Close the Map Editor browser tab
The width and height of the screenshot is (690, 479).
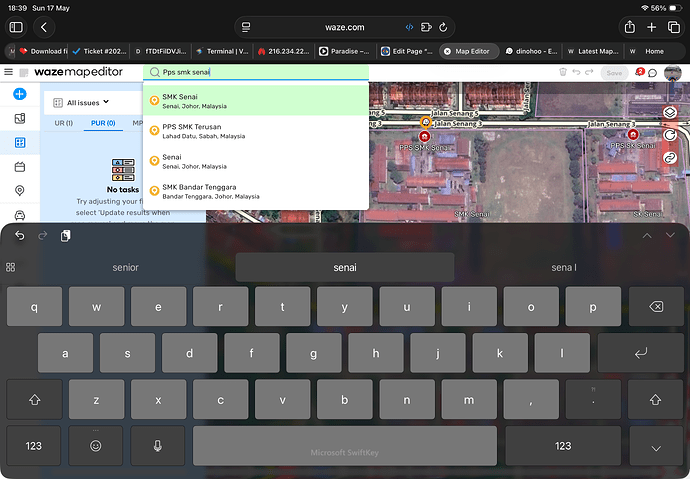[447, 51]
